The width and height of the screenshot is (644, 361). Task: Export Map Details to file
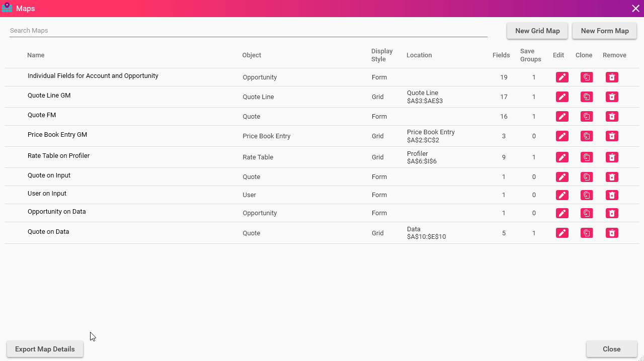click(45, 349)
